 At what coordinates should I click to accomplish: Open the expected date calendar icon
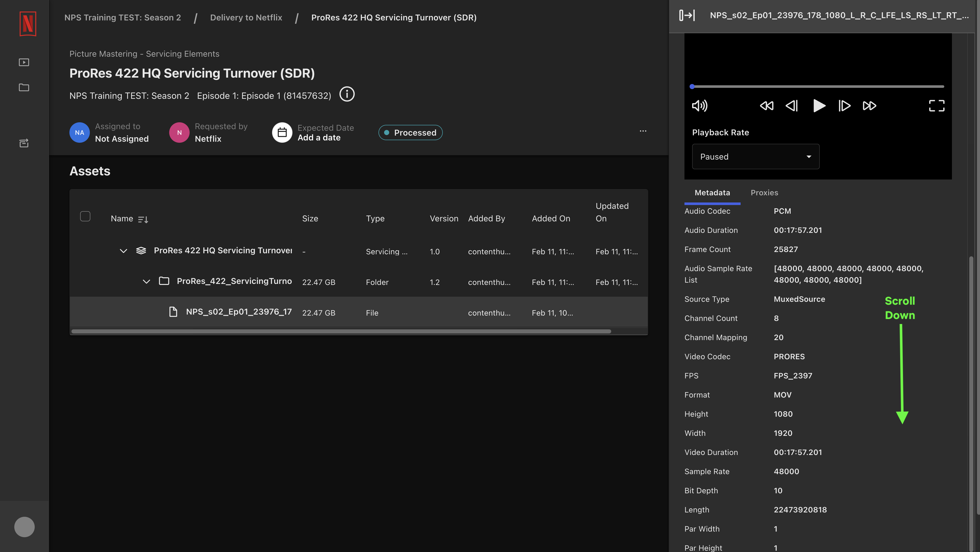(282, 133)
